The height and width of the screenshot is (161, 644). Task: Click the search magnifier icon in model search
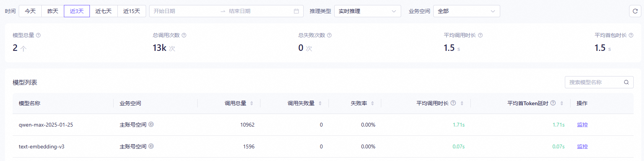[626, 82]
